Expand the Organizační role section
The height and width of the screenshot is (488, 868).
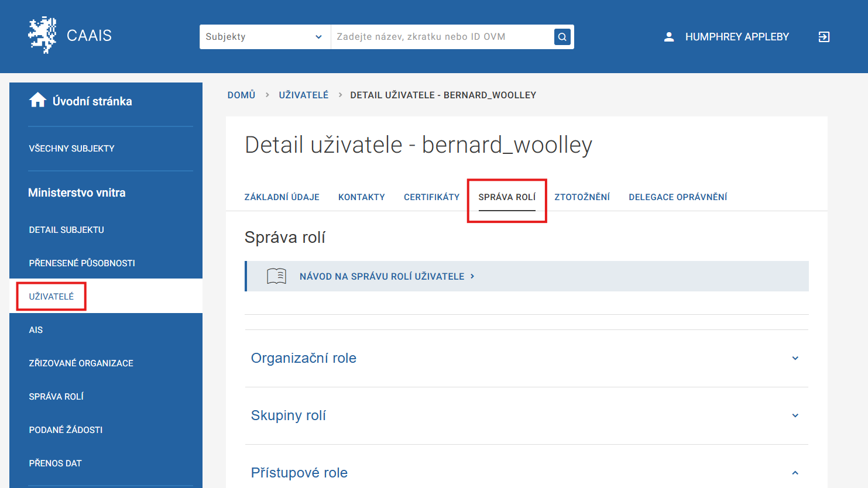point(795,358)
